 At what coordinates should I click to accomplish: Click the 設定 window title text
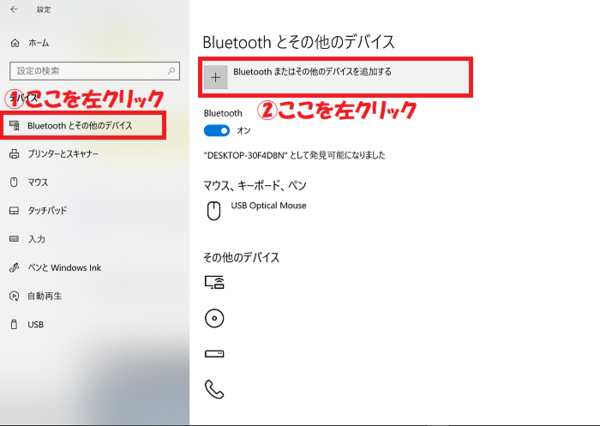(44, 10)
